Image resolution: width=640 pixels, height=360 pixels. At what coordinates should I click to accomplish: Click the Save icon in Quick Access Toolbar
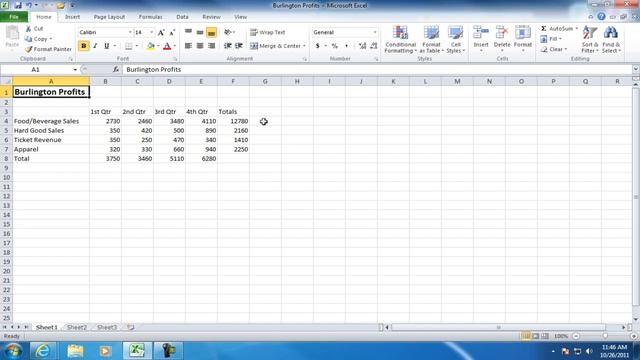(x=18, y=5)
